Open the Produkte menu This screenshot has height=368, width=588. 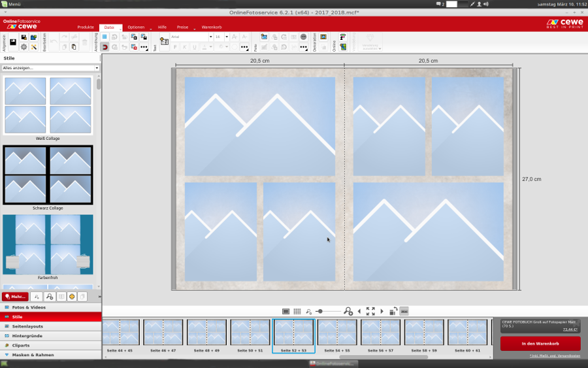click(86, 27)
